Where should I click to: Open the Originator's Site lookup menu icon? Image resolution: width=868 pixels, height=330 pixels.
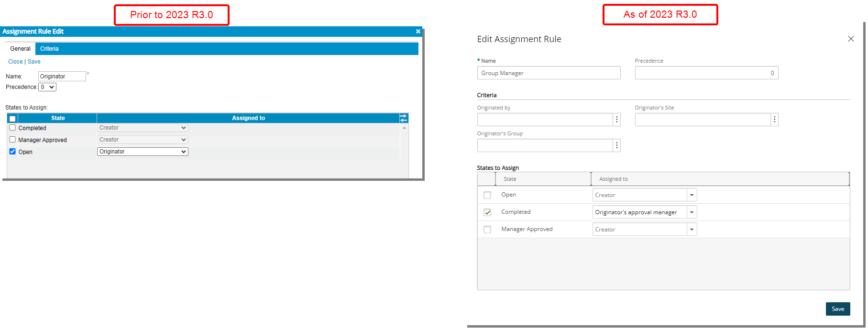tap(775, 120)
